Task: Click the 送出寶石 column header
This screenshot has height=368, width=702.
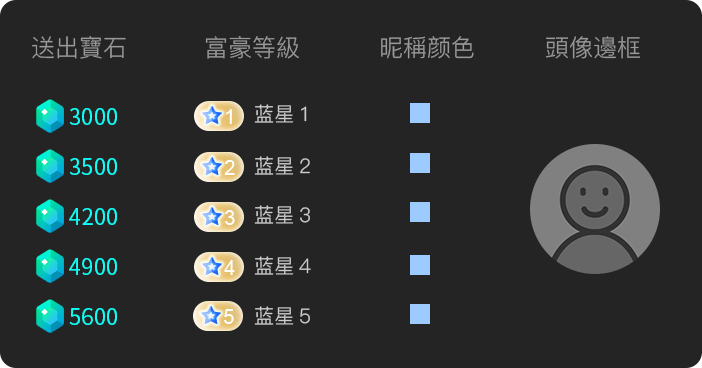Action: 79,48
